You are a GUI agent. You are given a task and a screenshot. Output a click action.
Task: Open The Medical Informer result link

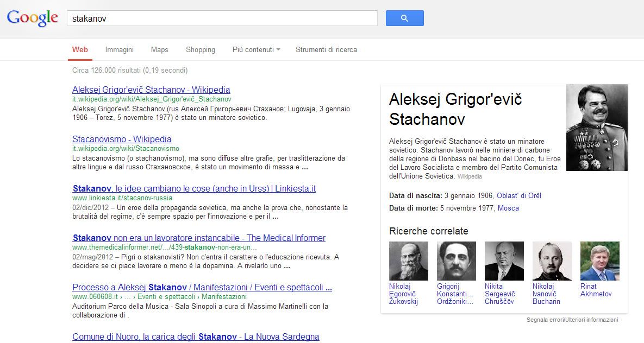199,238
